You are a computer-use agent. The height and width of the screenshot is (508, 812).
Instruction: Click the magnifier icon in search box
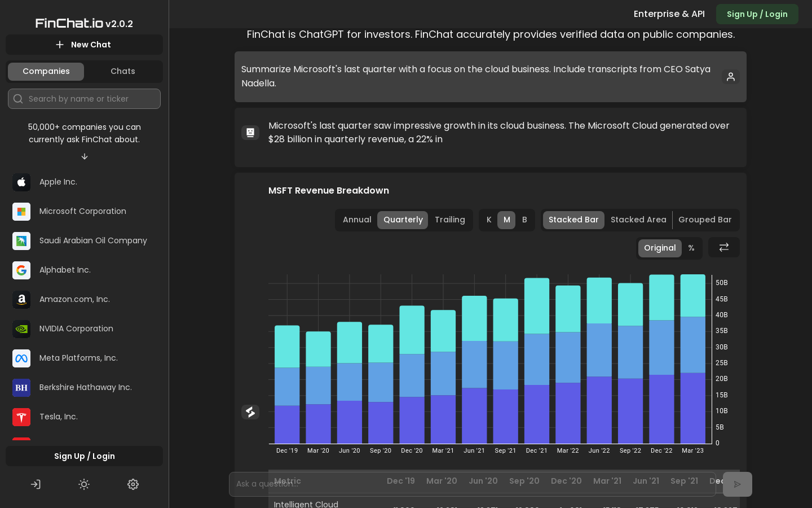tap(18, 99)
